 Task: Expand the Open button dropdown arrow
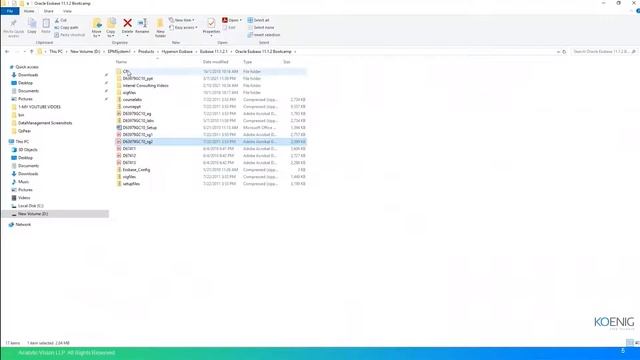pos(241,20)
